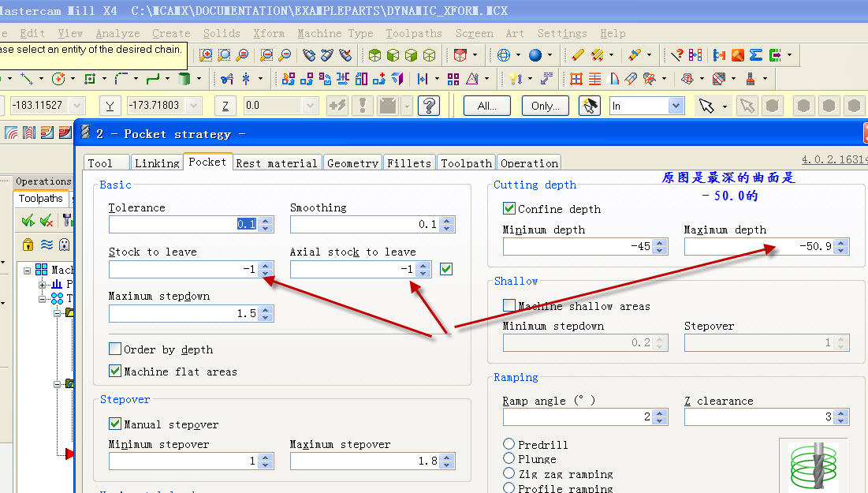Click the blue waves toggle toolpath display icon
The image size is (868, 493).
click(47, 245)
